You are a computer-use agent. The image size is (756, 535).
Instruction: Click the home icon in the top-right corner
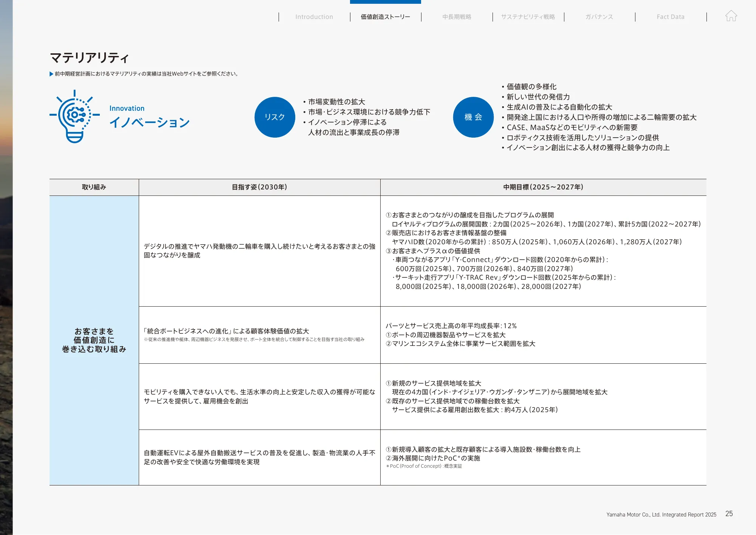coord(731,17)
